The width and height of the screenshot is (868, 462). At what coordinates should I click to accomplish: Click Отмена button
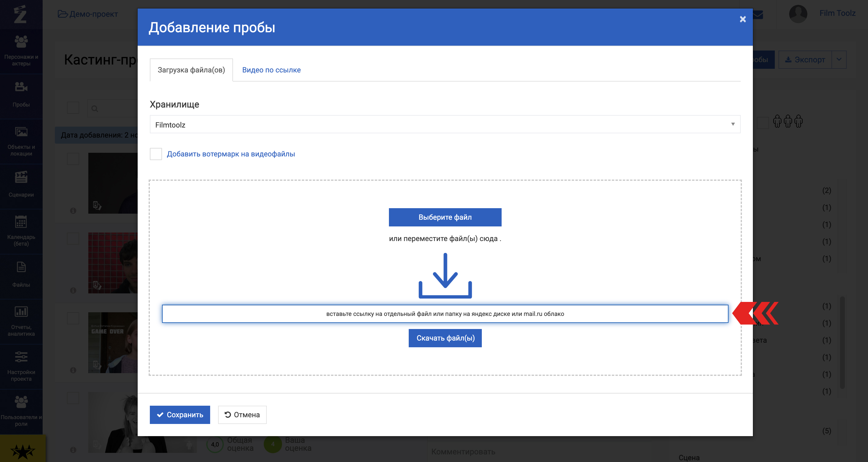(242, 415)
